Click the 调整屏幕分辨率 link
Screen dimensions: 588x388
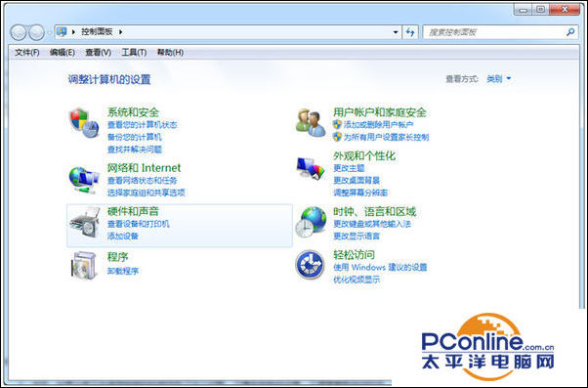coord(360,193)
